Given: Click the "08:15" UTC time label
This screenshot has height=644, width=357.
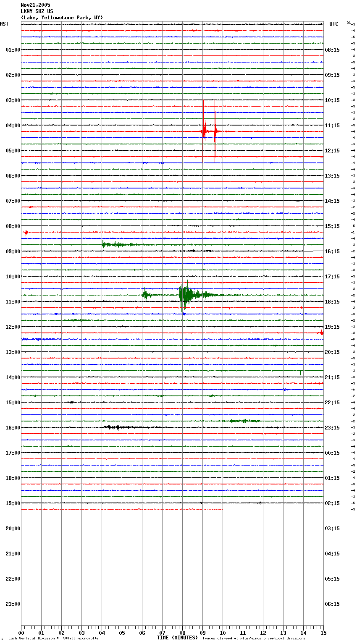Looking at the screenshot, I should click(332, 50).
